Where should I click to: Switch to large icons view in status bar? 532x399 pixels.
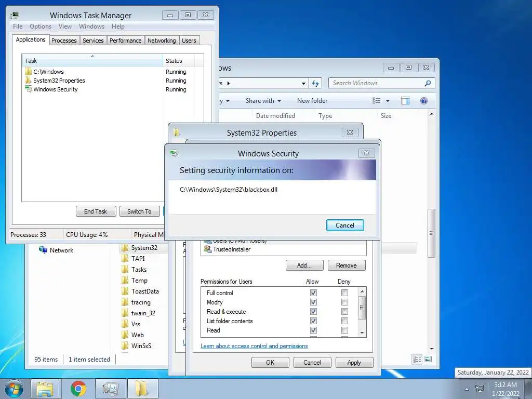coord(428,359)
